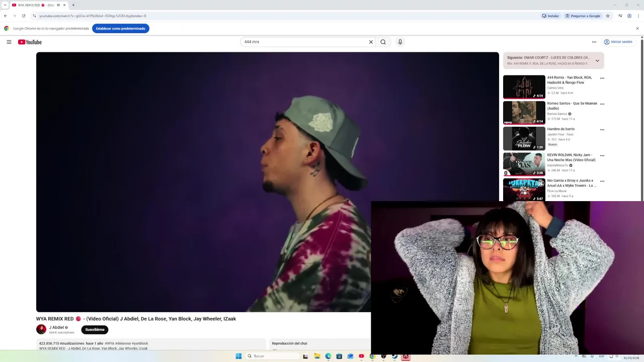Open KEVIN ROLDAN Una Noche Mas thumbnail
Image resolution: width=644 pixels, height=362 pixels.
click(x=524, y=164)
